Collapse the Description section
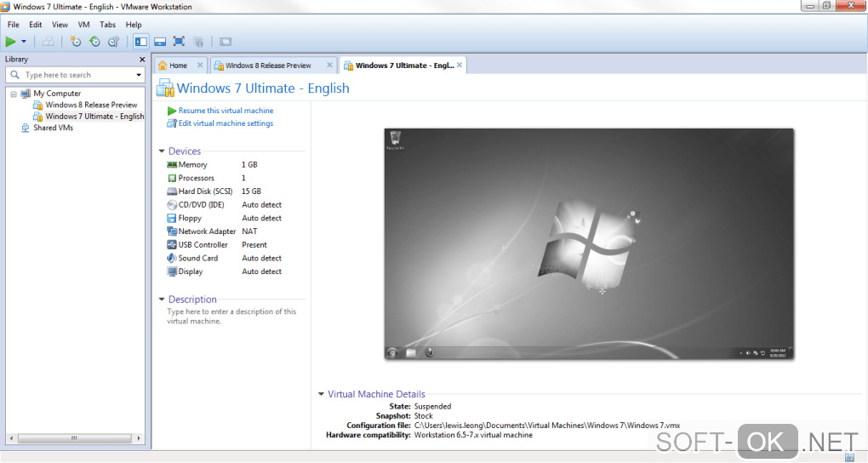The height and width of the screenshot is (463, 868). (162, 299)
